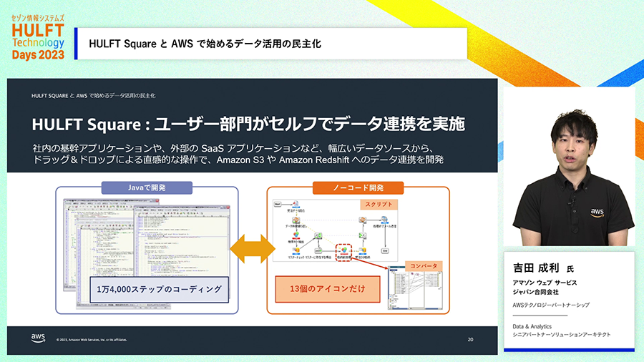Click the End node in the script flow
Viewport: 644px width, 362px height.
click(384, 251)
